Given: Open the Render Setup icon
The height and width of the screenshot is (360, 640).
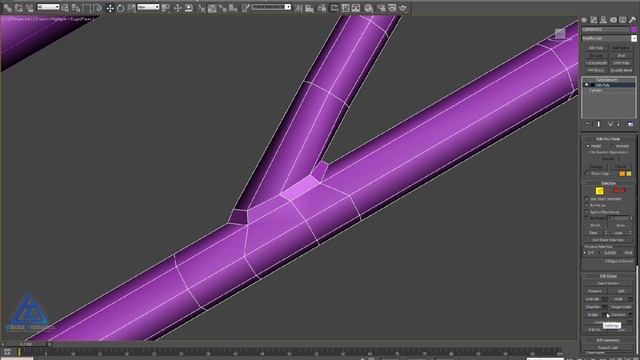Looking at the screenshot, I should 381,8.
